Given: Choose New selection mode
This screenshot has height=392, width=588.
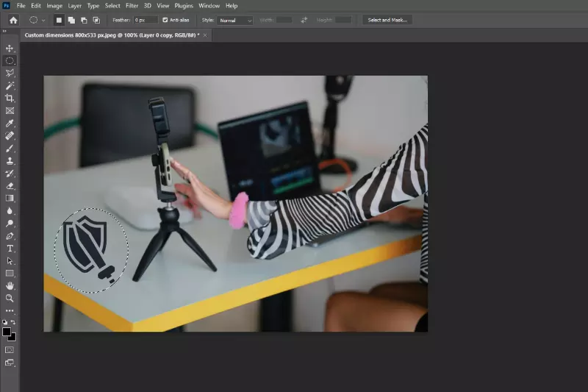Looking at the screenshot, I should pos(59,21).
